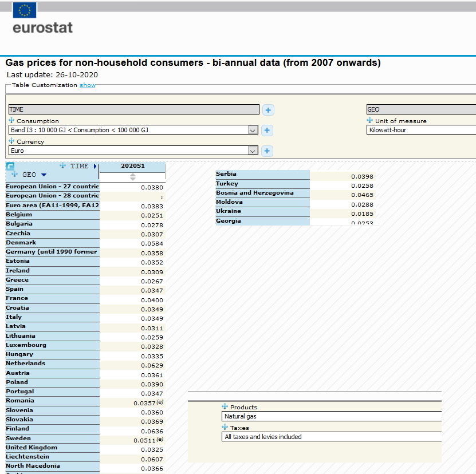
Task: Click the down arrow next to GEO header
Action: click(44, 175)
